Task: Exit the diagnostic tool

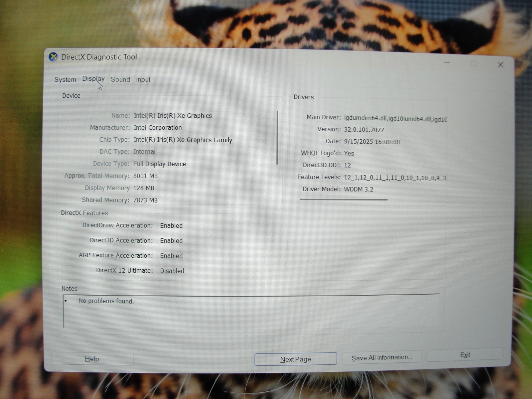Action: pos(465,355)
